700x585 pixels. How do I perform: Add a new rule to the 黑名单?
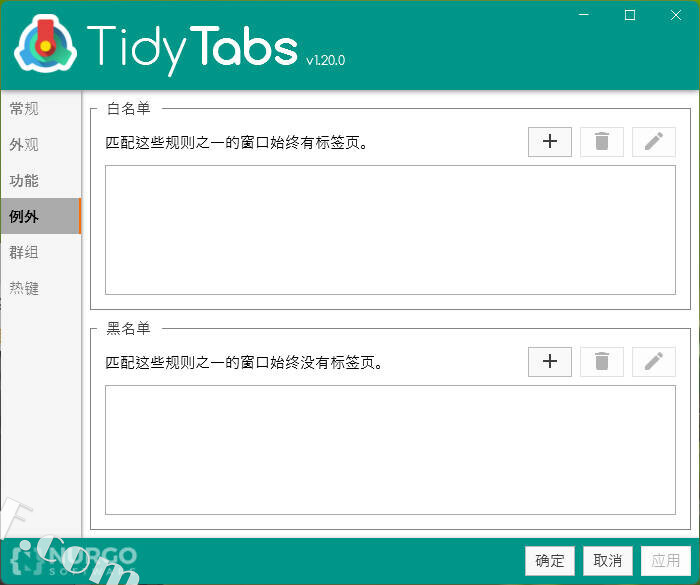[x=549, y=361]
